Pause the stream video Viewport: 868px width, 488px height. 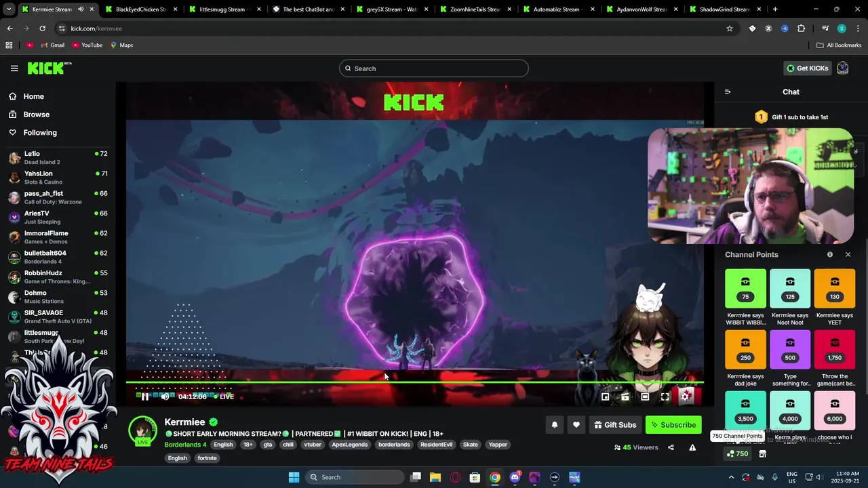tap(144, 396)
